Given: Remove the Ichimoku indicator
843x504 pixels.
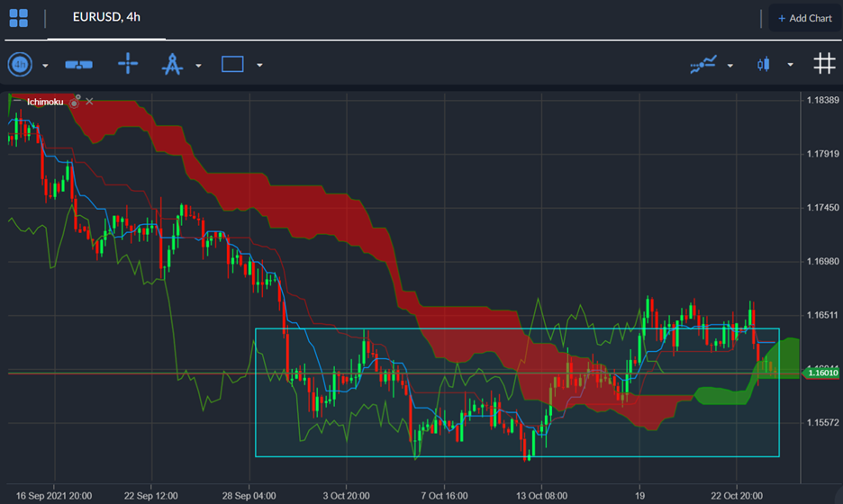Looking at the screenshot, I should pos(89,101).
